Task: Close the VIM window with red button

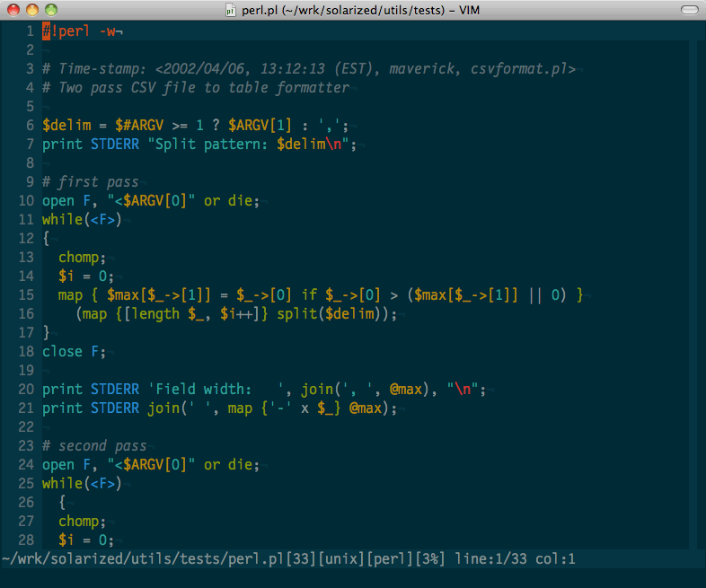Action: (13, 10)
